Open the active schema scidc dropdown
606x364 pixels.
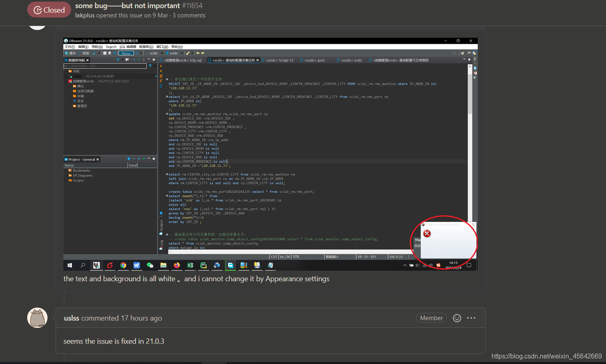(175, 53)
